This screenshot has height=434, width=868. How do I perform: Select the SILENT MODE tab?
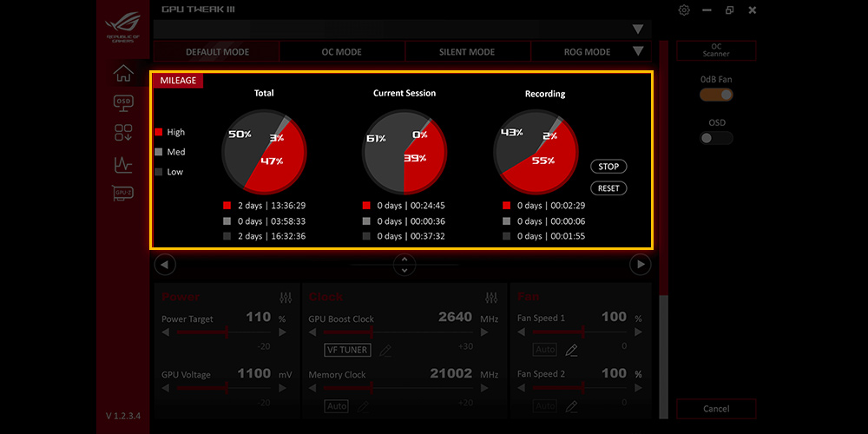coord(467,52)
